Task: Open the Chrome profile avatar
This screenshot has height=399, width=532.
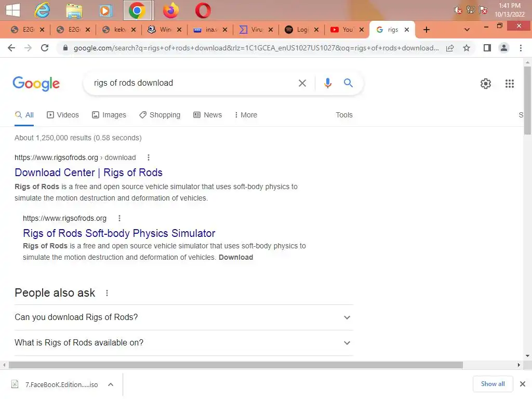Action: click(x=504, y=48)
